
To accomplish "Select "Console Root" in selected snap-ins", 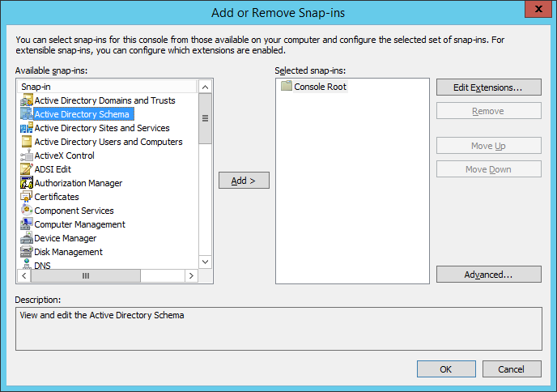I will [320, 87].
